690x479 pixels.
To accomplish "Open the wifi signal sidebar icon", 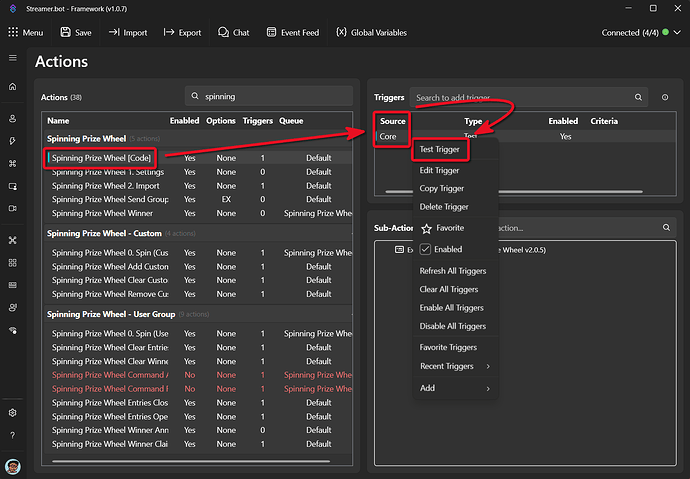I will click(13, 330).
